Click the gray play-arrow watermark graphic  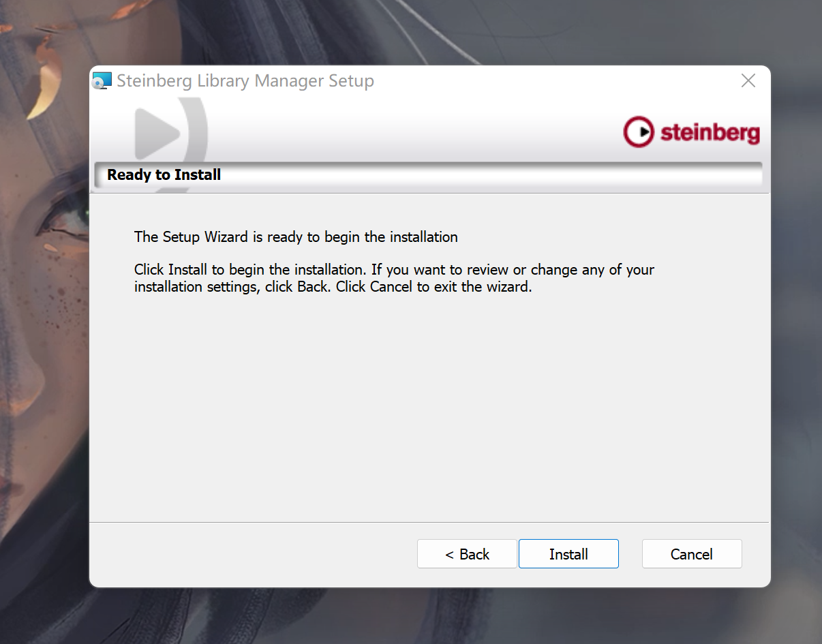pos(156,134)
